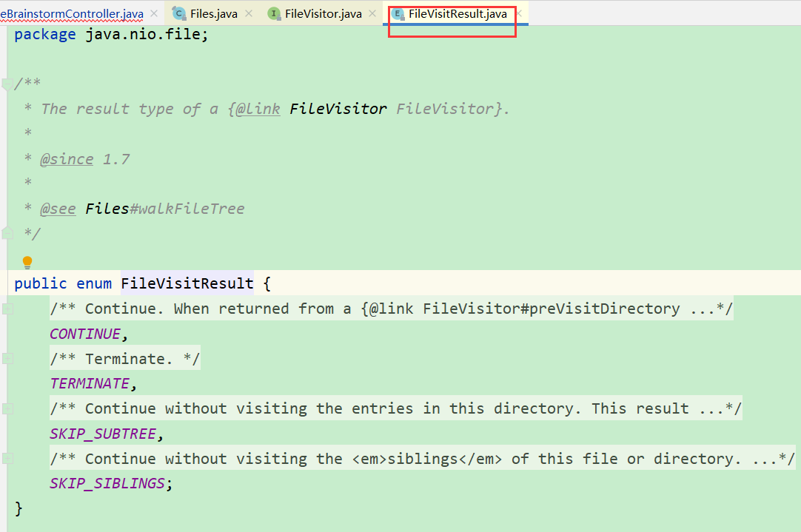Screen dimensions: 801x532
Task: Click the SKIP_SUBTREE enum constant
Action: click(103, 434)
